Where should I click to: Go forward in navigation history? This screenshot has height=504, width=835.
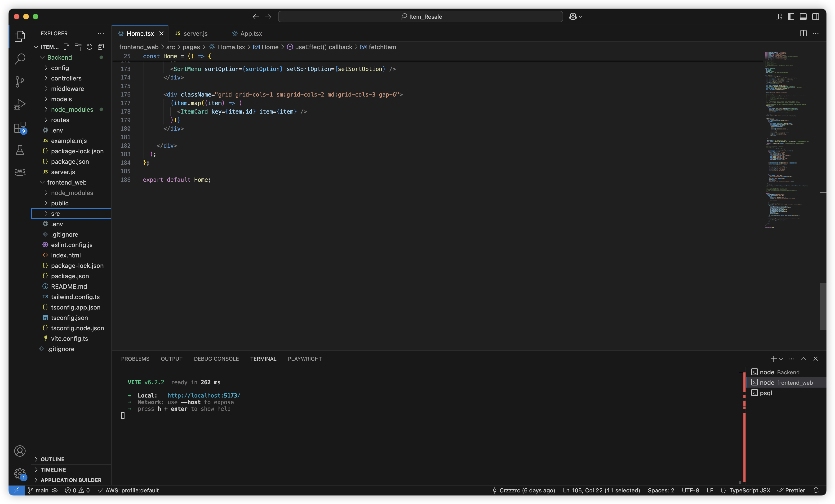pos(268,17)
